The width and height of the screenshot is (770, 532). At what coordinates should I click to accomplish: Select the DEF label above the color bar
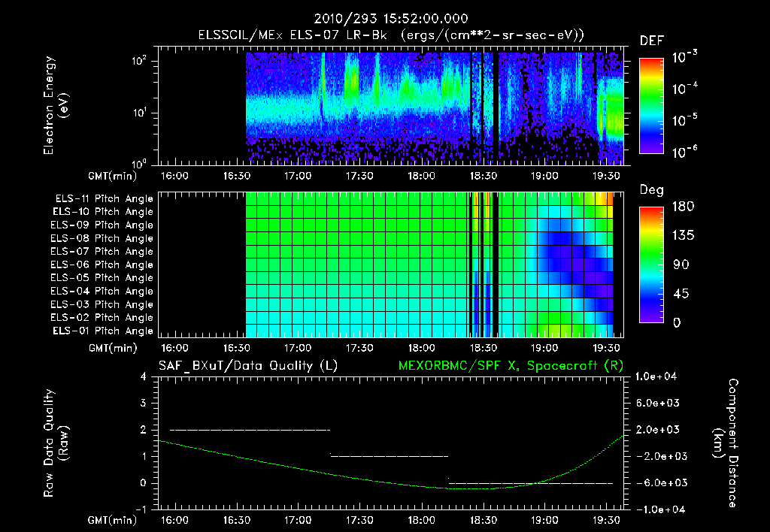(x=651, y=41)
